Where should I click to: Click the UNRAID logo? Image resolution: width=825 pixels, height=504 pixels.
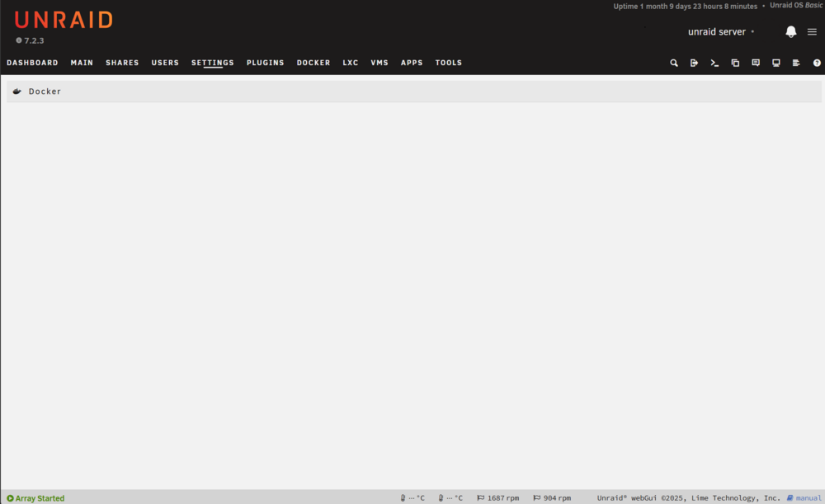coord(64,20)
